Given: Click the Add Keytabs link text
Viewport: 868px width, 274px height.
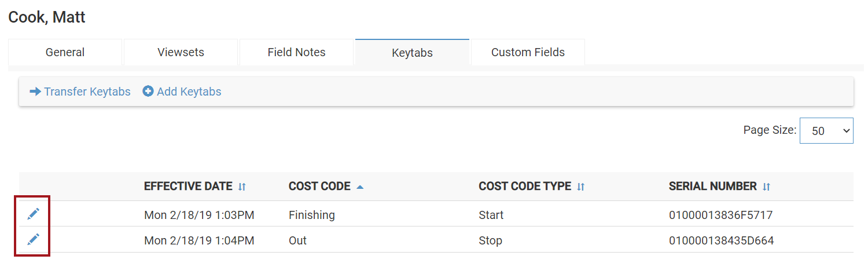Looking at the screenshot, I should (x=189, y=92).
